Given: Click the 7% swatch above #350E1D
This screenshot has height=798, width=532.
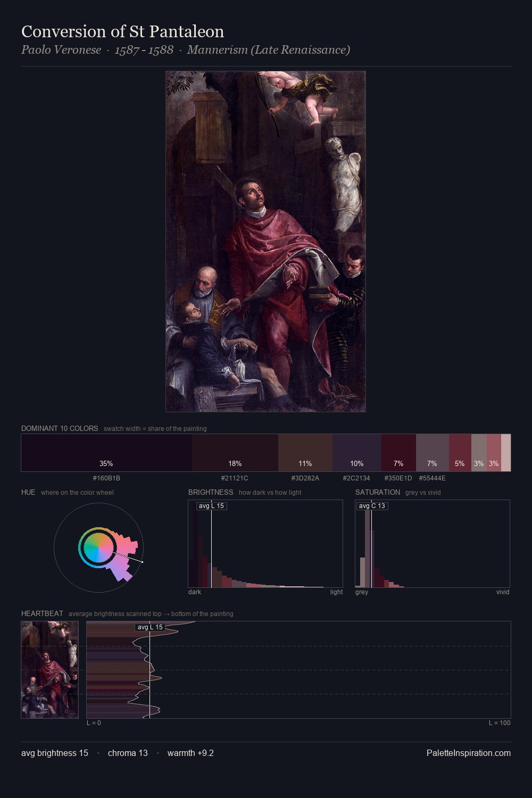Looking at the screenshot, I should click(398, 453).
